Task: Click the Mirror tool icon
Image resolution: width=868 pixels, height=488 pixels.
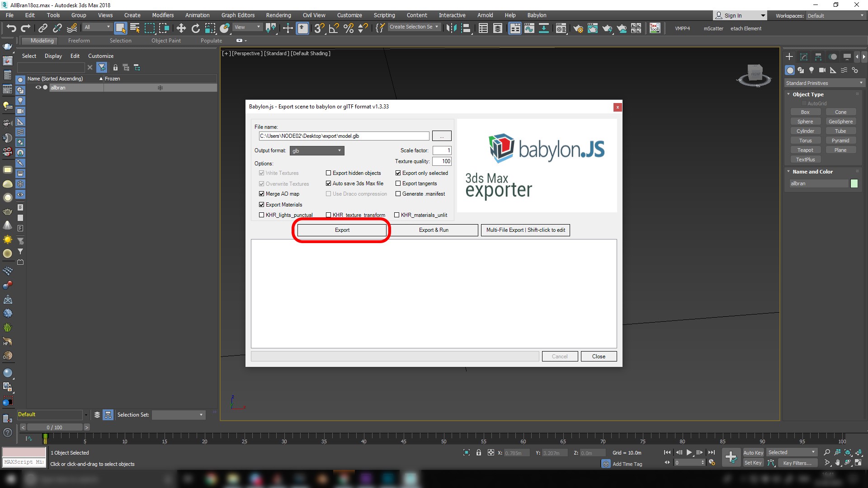Action: point(451,28)
